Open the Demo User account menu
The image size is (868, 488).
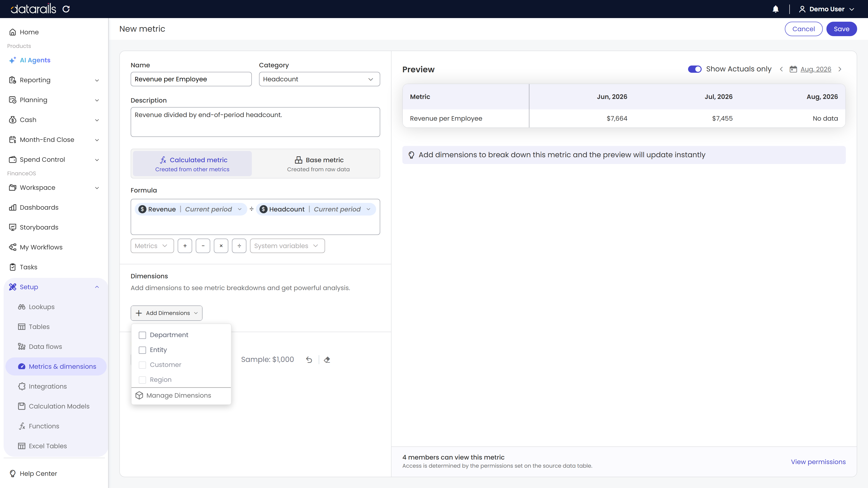(827, 9)
